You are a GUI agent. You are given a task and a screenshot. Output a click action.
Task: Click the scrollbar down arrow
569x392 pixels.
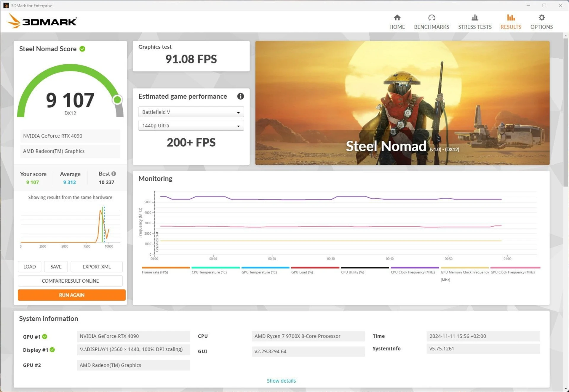(x=566, y=388)
